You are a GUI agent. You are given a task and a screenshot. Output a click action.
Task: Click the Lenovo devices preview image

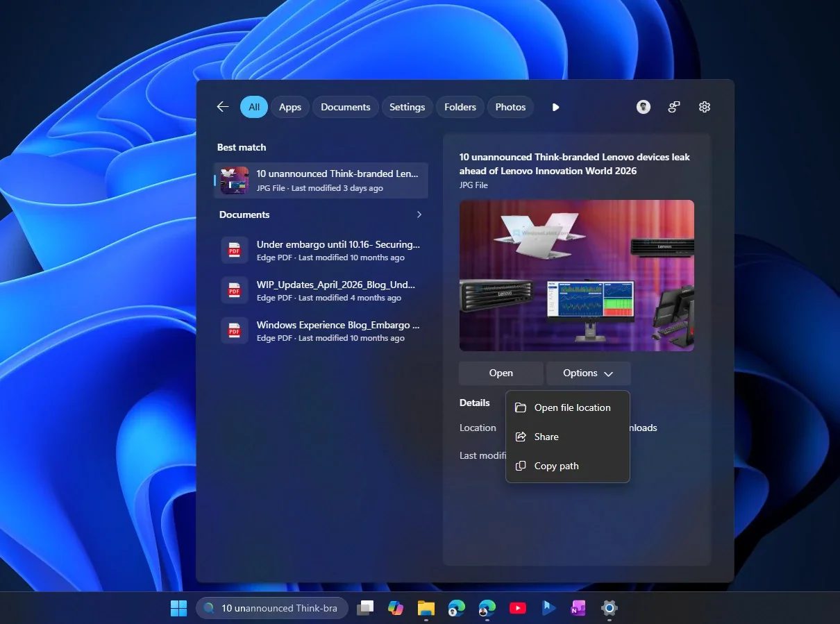[577, 276]
